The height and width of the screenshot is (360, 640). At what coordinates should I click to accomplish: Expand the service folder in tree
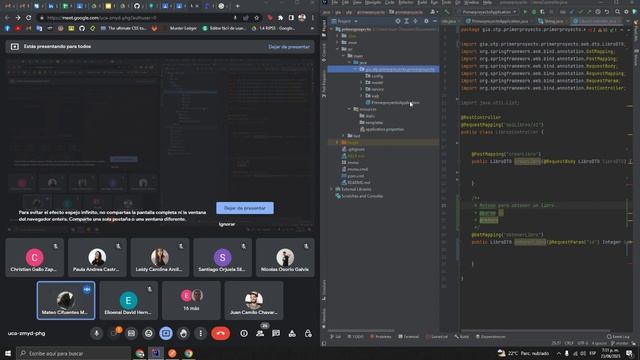coord(361,89)
